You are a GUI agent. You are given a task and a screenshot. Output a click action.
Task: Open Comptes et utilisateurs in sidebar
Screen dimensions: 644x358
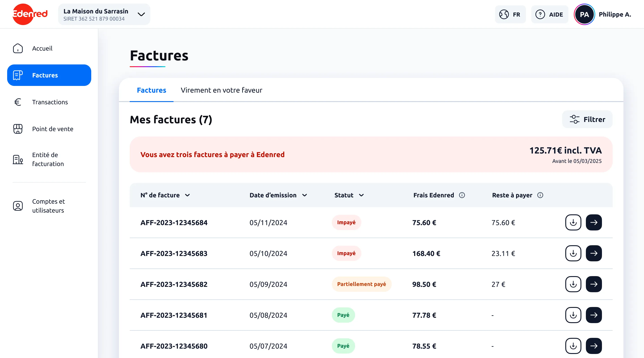[49, 206]
